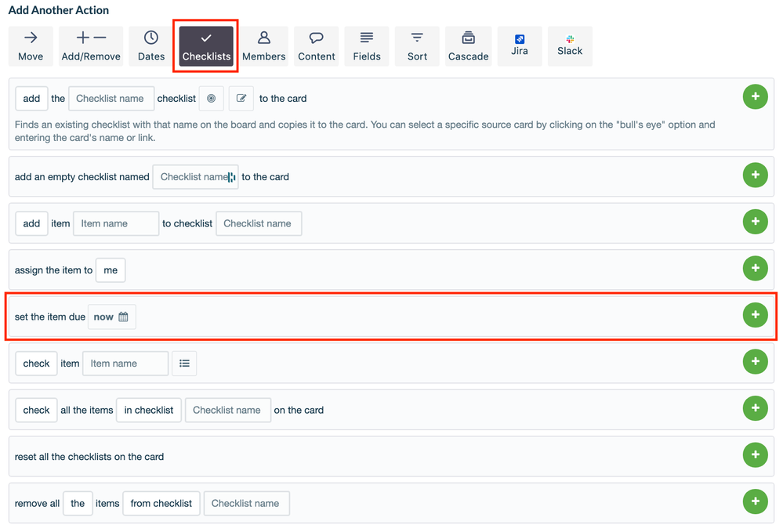
Task: Click the green plus for adding an empty checklist
Action: tap(755, 175)
